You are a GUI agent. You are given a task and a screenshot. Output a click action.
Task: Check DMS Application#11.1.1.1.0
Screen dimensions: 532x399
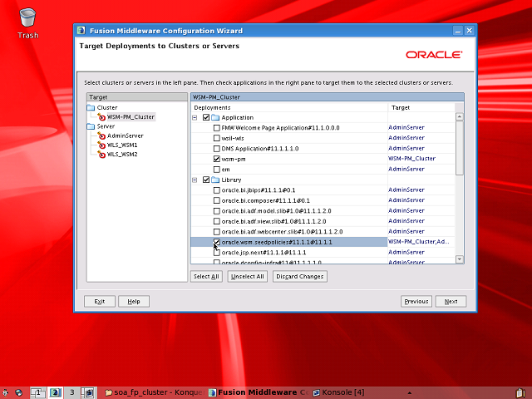pyautogui.click(x=216, y=149)
